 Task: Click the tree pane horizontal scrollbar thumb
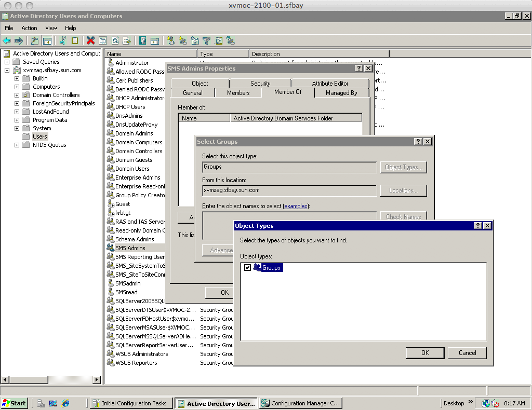[28, 379]
